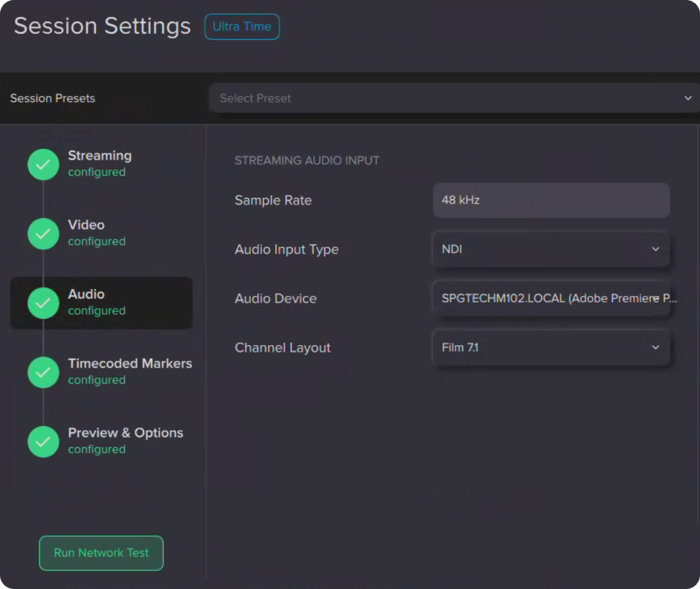Open the Select Preset dropdown
700x589 pixels.
[455, 98]
